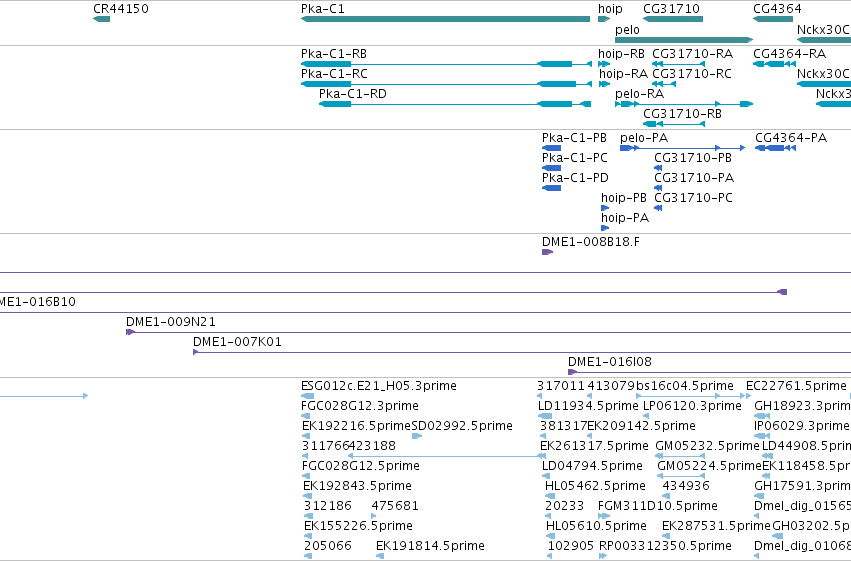Select the DME1-016I08 BAC label
This screenshot has width=851, height=561.
(x=610, y=362)
